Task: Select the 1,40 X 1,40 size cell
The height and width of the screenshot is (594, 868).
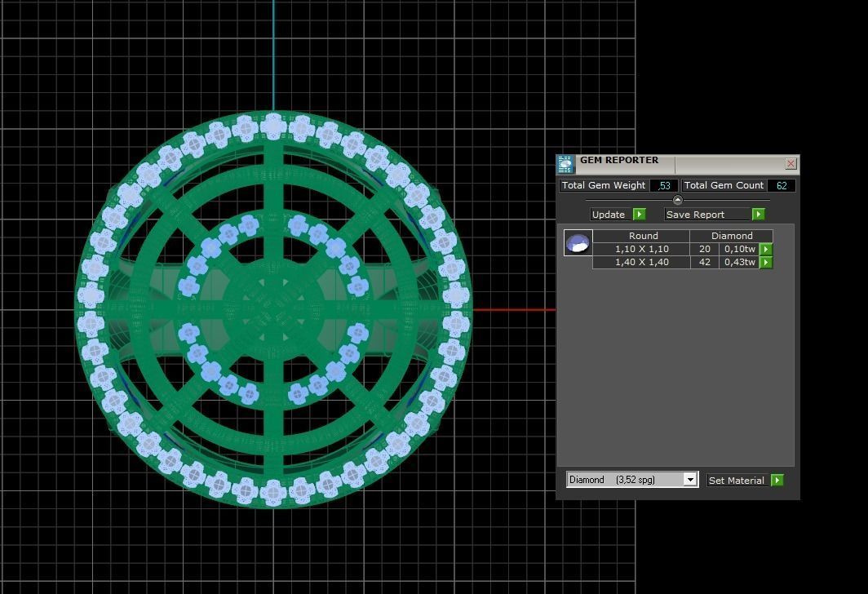Action: click(x=641, y=263)
